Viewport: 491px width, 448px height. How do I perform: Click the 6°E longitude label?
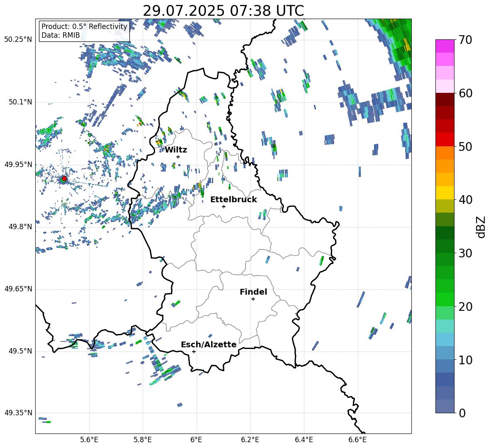pos(196,440)
